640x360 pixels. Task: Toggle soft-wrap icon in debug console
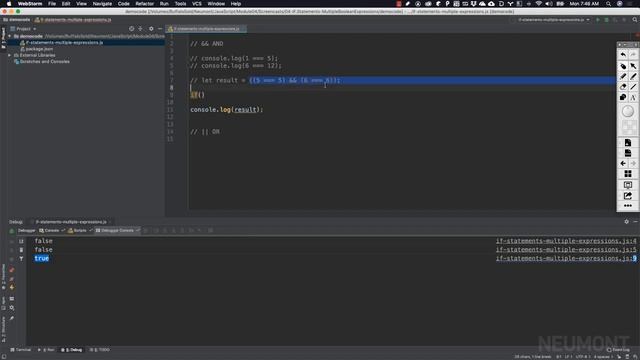(x=21, y=241)
